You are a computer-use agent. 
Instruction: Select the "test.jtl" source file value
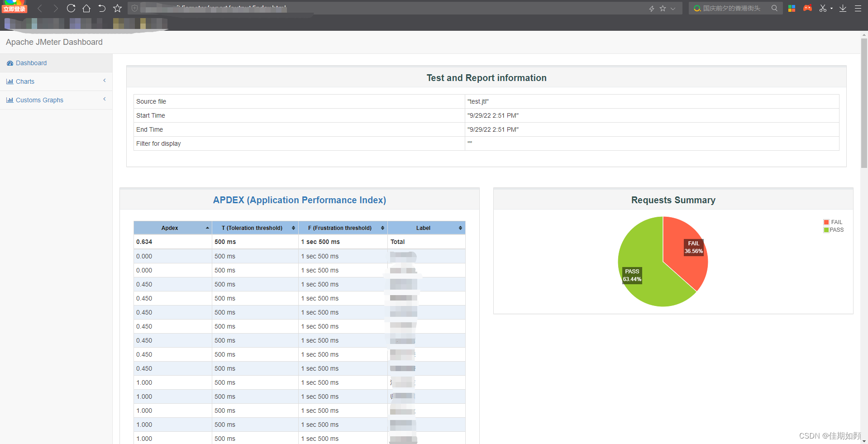(478, 101)
